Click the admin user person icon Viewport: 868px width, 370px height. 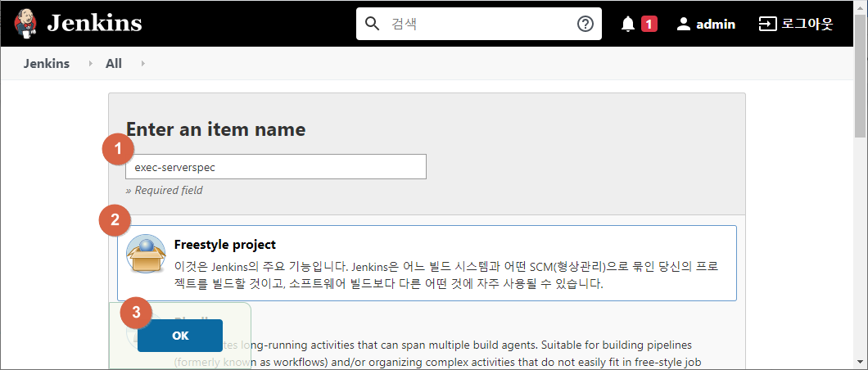tap(685, 24)
